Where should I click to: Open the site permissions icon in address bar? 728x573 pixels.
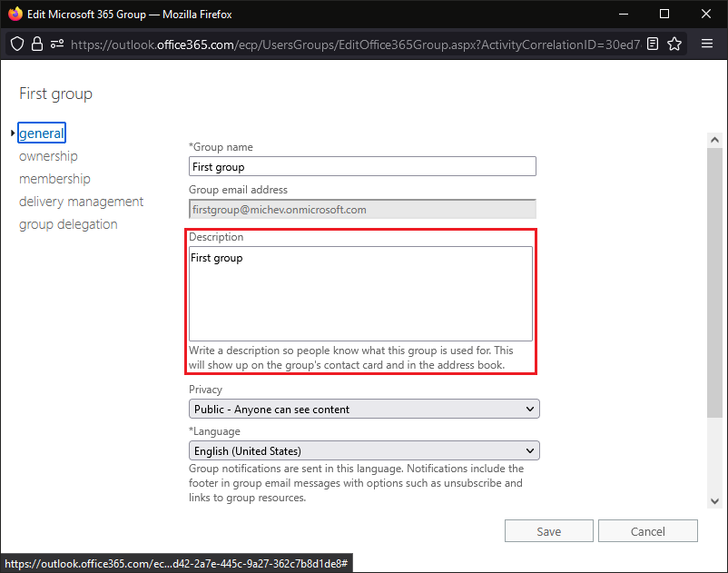tap(57, 44)
